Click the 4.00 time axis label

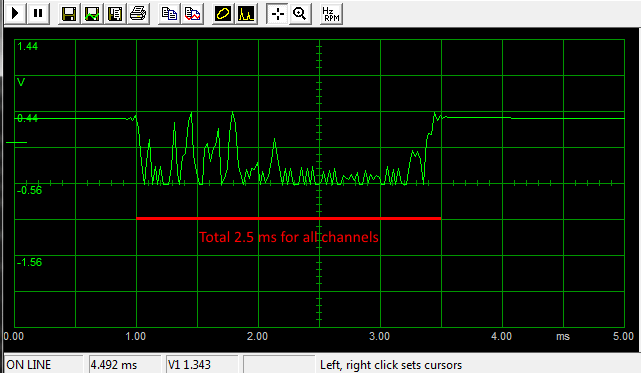click(501, 336)
